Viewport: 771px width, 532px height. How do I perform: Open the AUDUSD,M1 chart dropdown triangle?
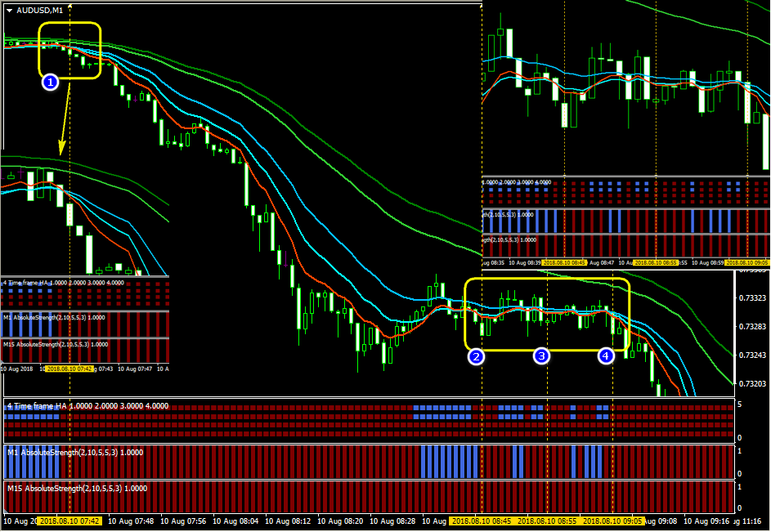[x=9, y=10]
